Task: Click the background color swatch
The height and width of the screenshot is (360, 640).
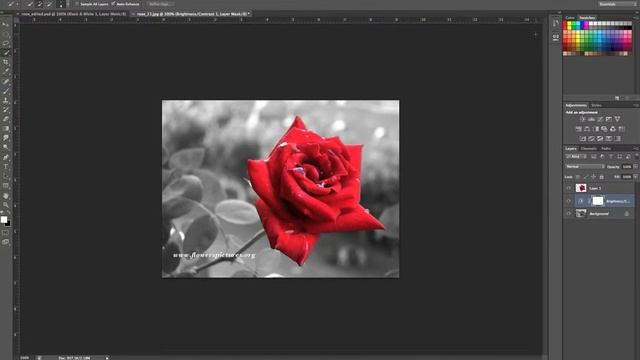Action: pyautogui.click(x=8, y=223)
